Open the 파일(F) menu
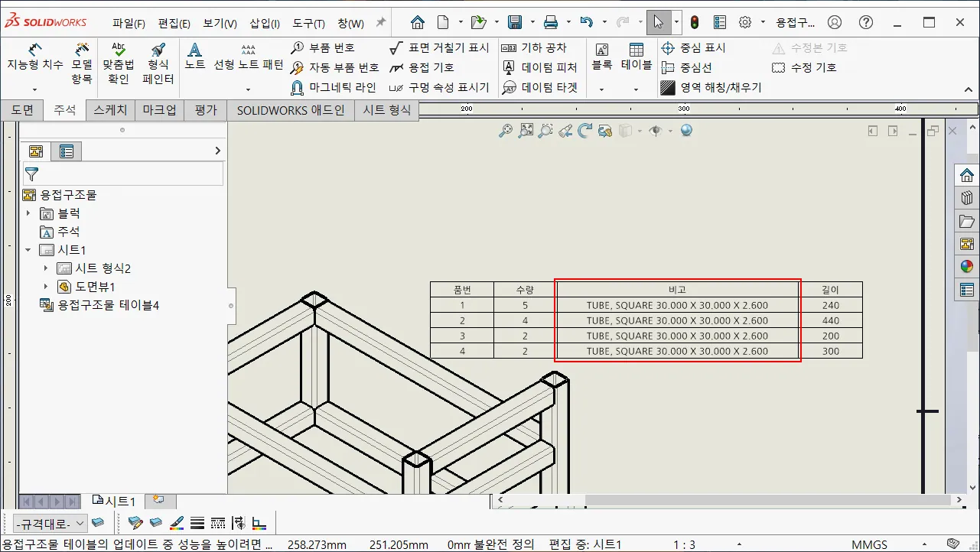Image resolution: width=980 pixels, height=552 pixels. click(129, 23)
